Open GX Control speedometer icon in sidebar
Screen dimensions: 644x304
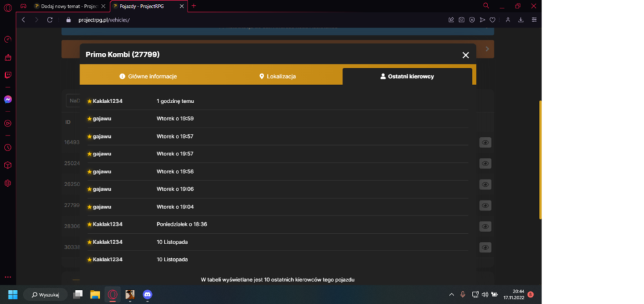click(7, 39)
